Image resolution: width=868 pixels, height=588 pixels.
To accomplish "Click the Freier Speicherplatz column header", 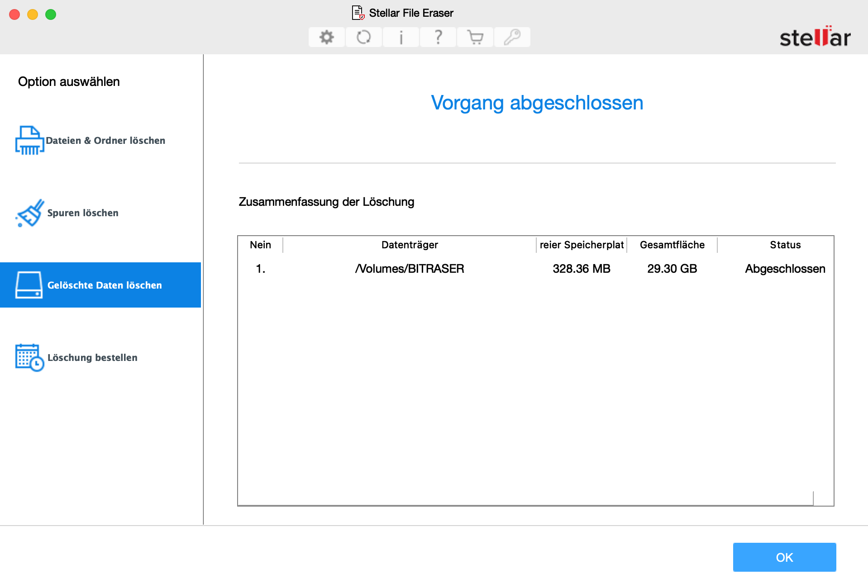I will point(582,245).
